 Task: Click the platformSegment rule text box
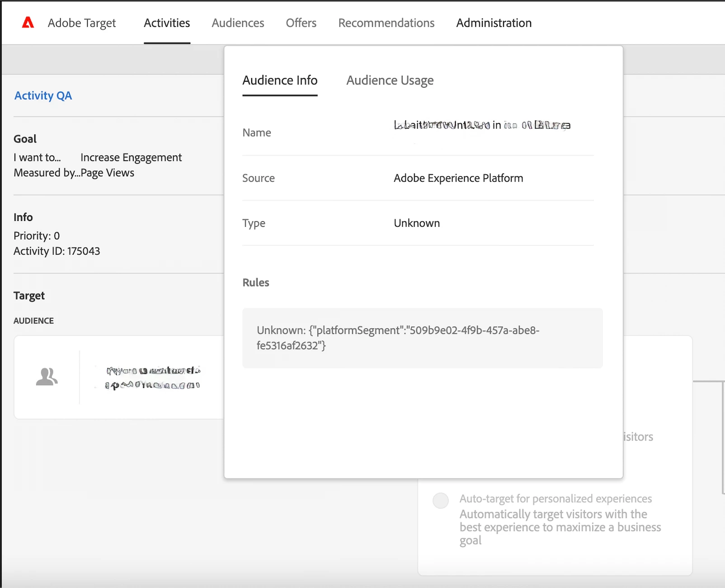(x=422, y=338)
